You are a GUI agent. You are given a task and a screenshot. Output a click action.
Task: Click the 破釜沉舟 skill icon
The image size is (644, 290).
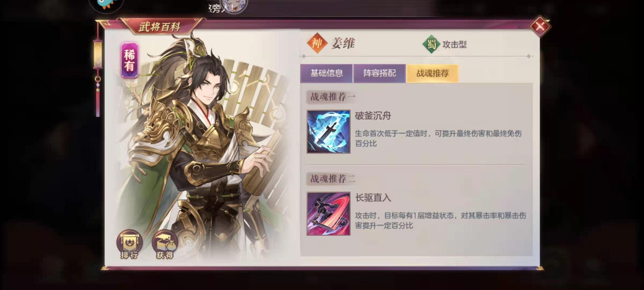(328, 132)
